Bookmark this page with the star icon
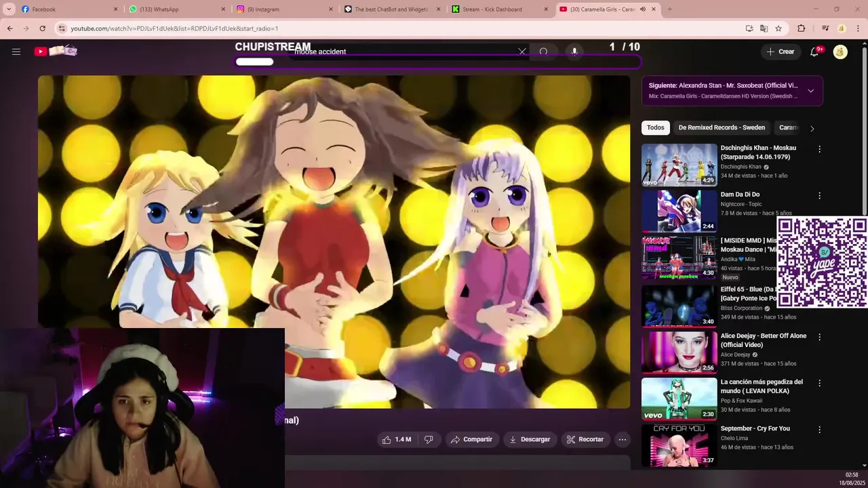 (778, 28)
